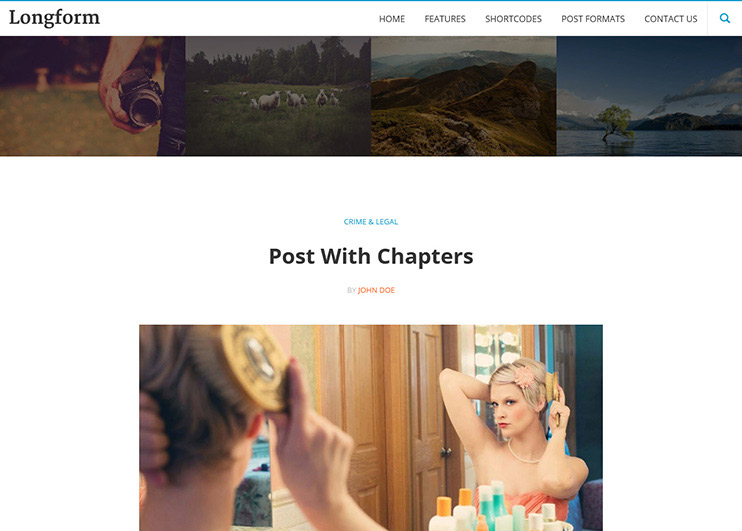The width and height of the screenshot is (742, 531).
Task: Open the search magnifier icon
Action: [724, 18]
